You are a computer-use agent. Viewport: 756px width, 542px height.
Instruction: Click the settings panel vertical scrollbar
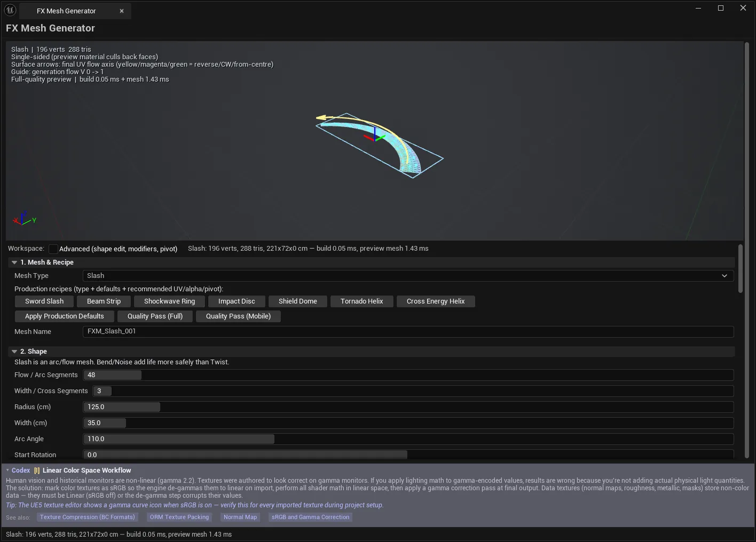[x=740, y=268]
